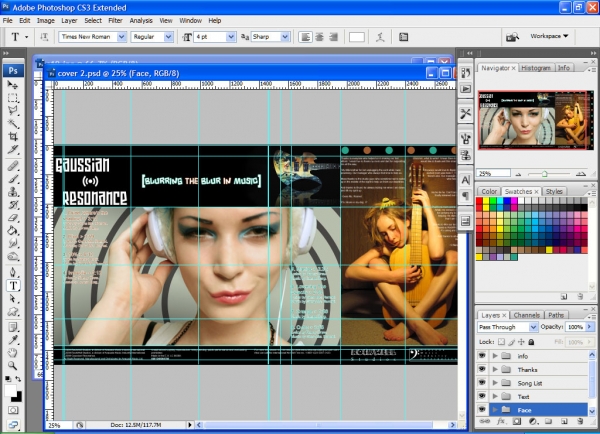Click the text color swatch in options bar
Screen dimensions: 600x434
pos(357,37)
